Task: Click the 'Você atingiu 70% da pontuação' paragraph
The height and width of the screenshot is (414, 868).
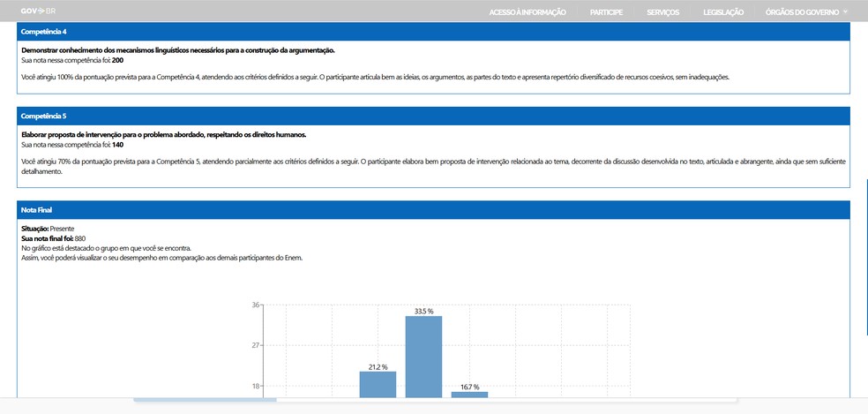Action: pos(433,166)
